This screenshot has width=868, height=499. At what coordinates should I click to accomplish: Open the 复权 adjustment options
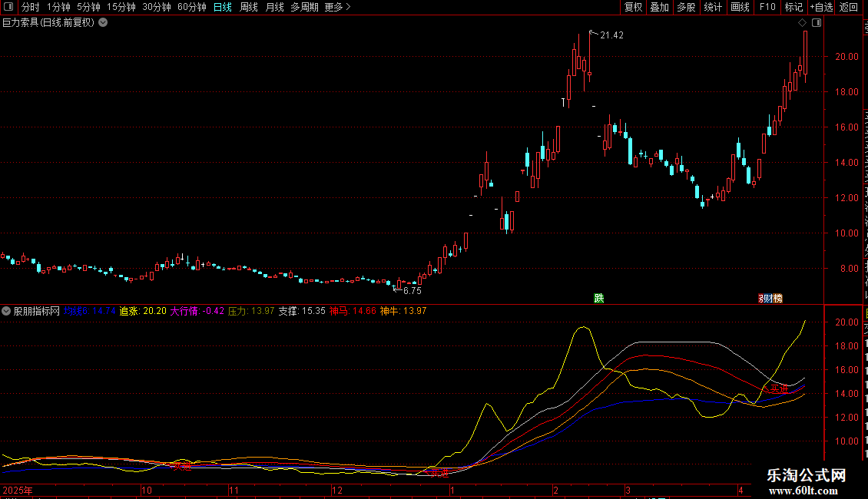[x=633, y=7]
